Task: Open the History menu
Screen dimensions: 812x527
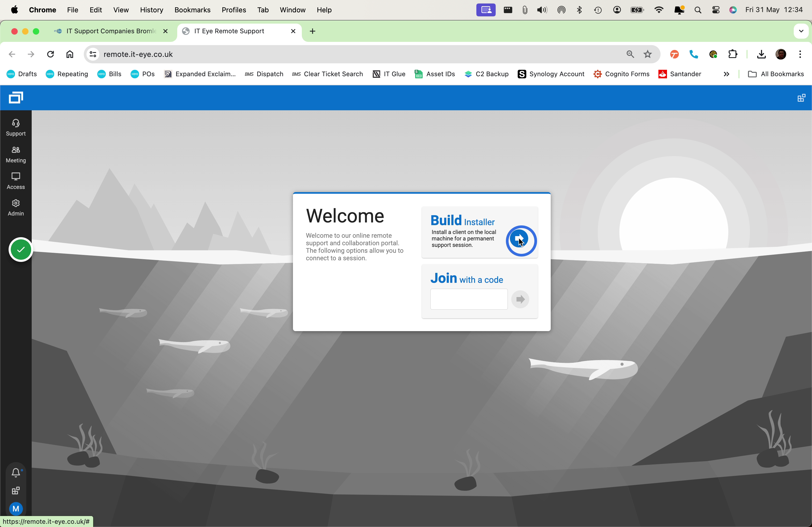Action: 151,10
